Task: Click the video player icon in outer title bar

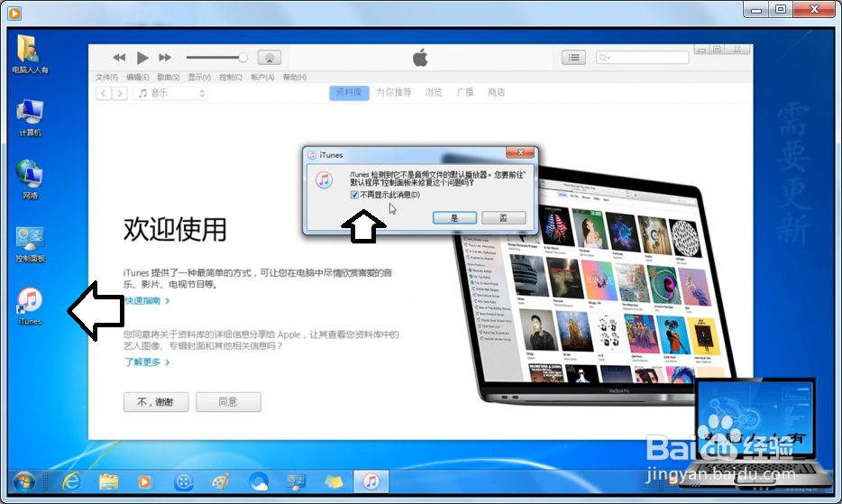Action: 14,13
